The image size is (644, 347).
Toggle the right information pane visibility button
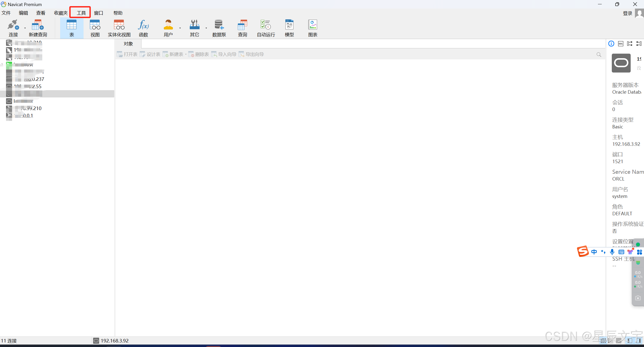(638, 341)
